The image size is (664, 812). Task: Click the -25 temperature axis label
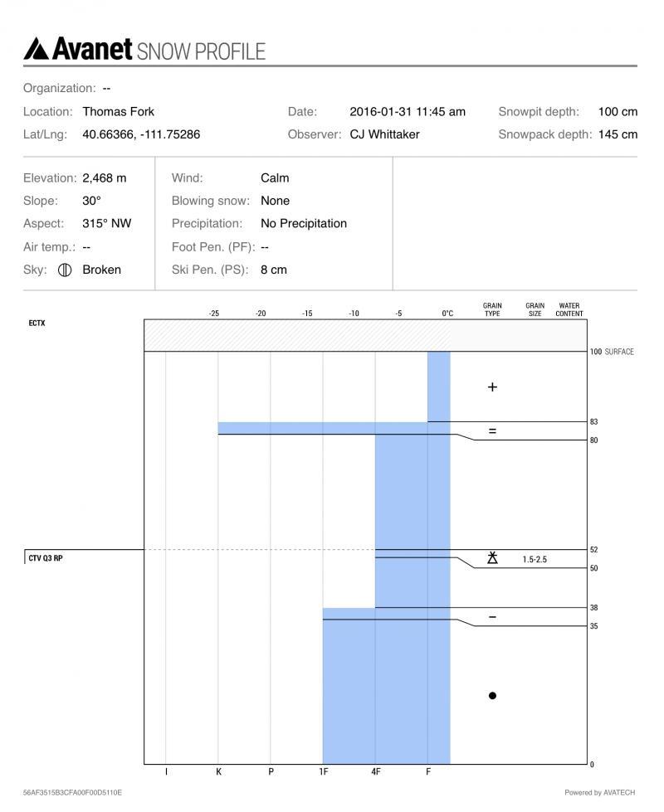pyautogui.click(x=214, y=314)
